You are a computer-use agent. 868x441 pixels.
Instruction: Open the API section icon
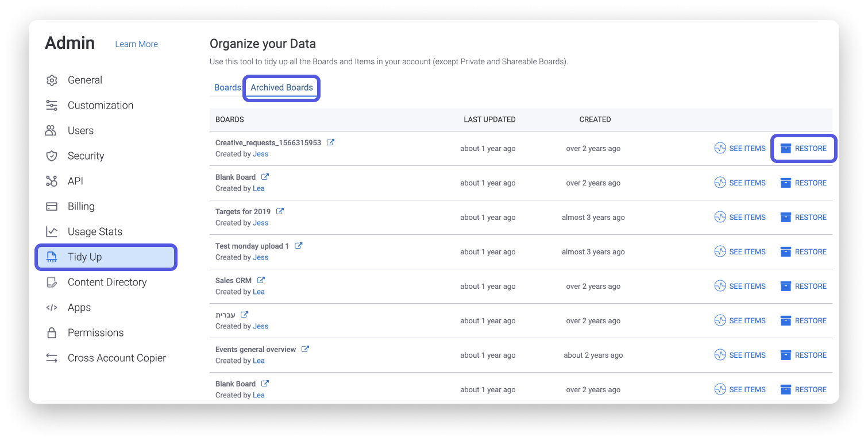52,181
